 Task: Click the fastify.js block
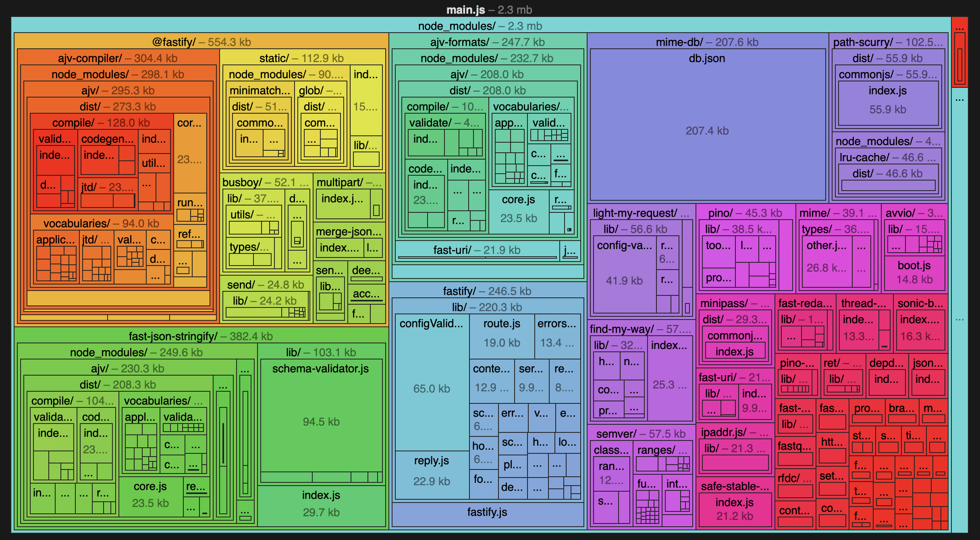(x=487, y=514)
